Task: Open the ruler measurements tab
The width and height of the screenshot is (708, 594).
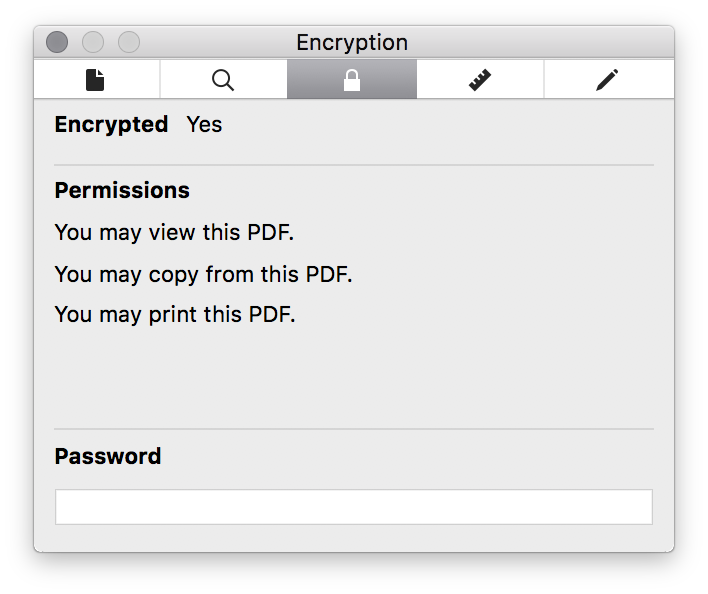Action: (x=480, y=80)
